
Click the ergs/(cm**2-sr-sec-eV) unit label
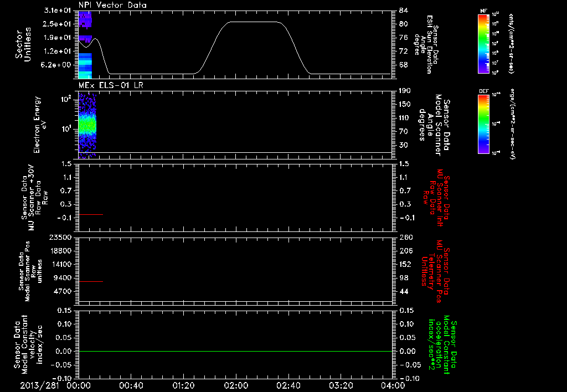coord(513,124)
